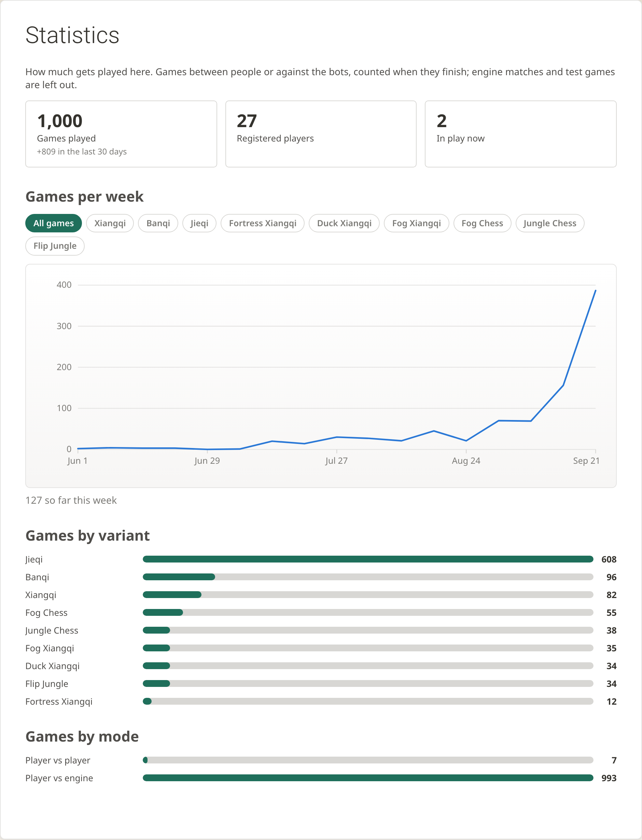Click the Duck Xiangqi variant bar
Screen dimensions: 642x840
(x=368, y=666)
